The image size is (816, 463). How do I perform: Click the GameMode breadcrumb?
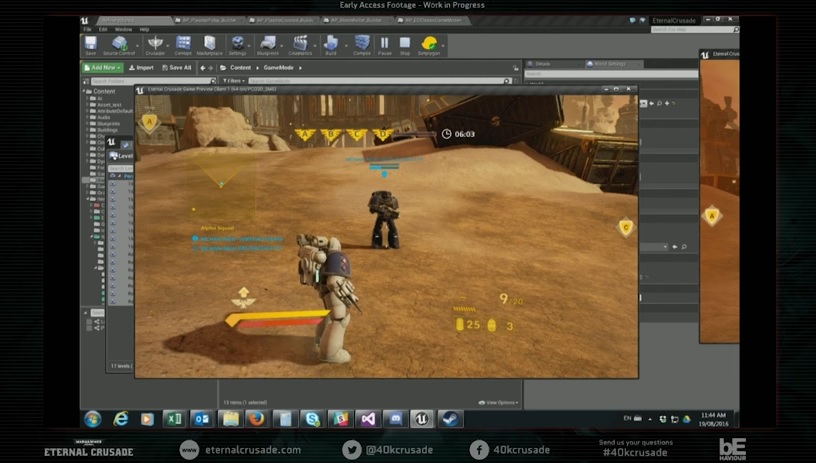pyautogui.click(x=278, y=68)
